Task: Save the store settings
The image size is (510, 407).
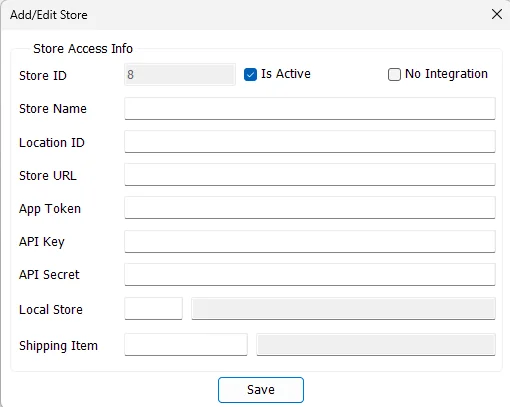Action: click(x=261, y=390)
